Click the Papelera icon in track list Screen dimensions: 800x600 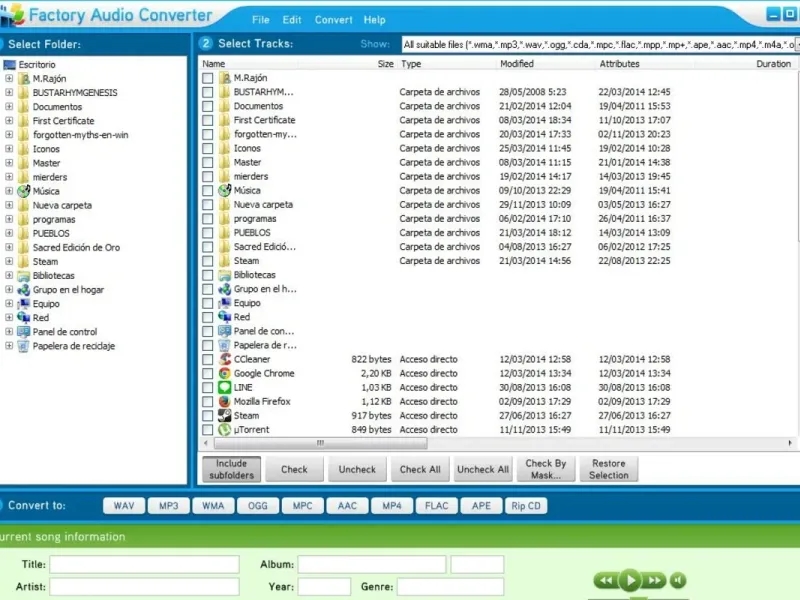224,345
